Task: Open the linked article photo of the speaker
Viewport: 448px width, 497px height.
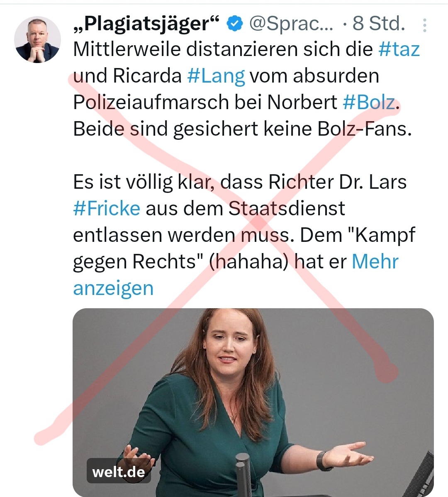Action: click(x=253, y=402)
